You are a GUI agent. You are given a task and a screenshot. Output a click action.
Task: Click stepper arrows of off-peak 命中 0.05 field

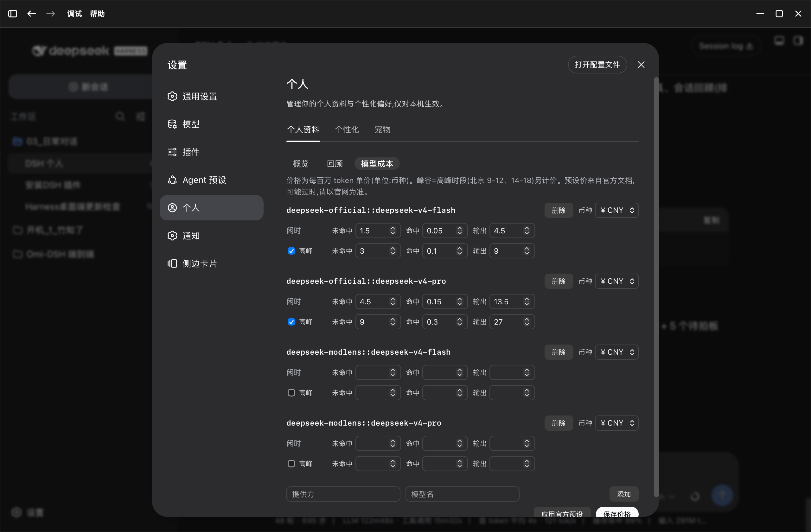459,231
